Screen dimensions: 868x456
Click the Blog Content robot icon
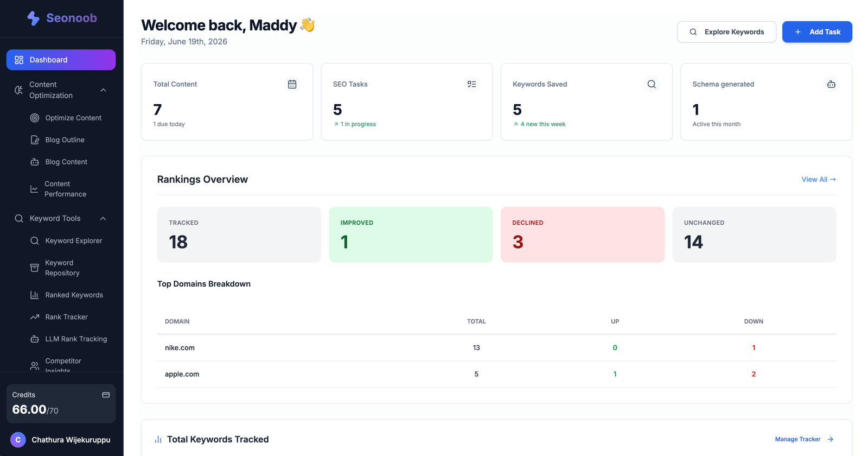tap(35, 162)
